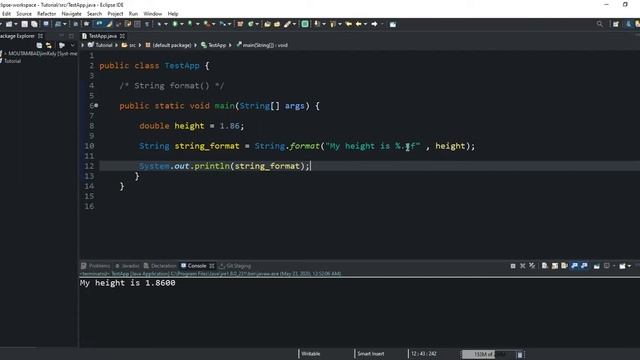The width and height of the screenshot is (640, 360).
Task: Click the Clear Console icon
Action: point(544,266)
